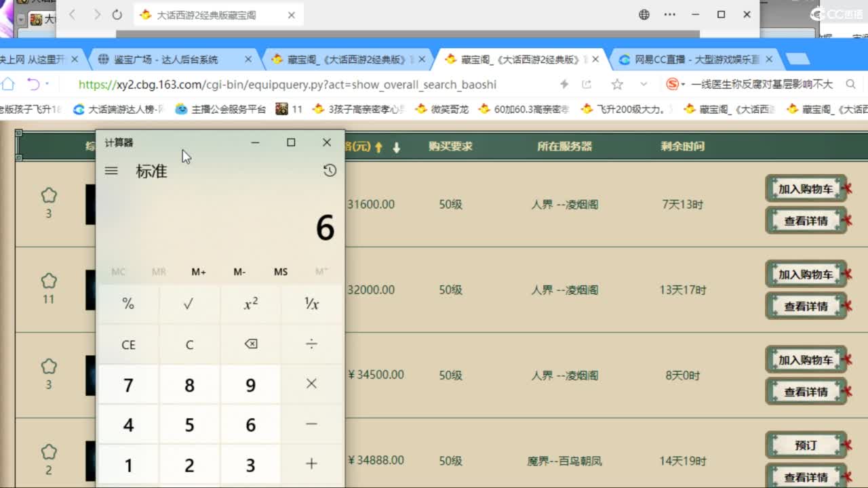Reload the top window page
This screenshot has height=488, width=868.
pyautogui.click(x=117, y=15)
